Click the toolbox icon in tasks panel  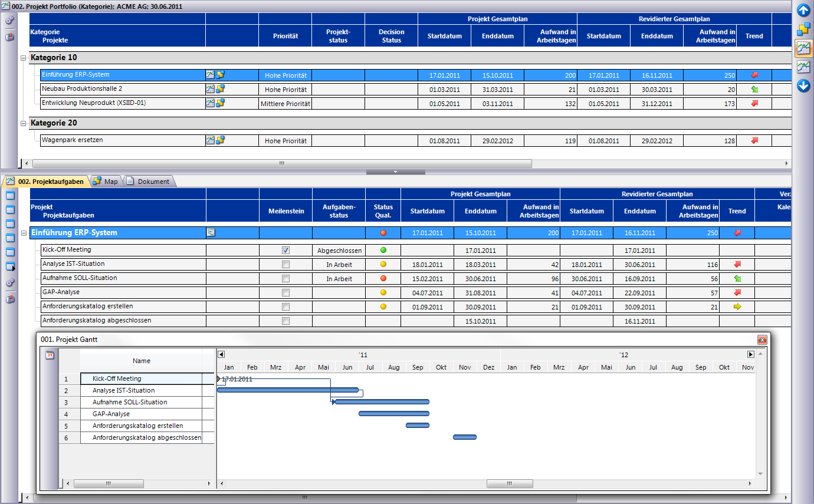click(x=9, y=299)
